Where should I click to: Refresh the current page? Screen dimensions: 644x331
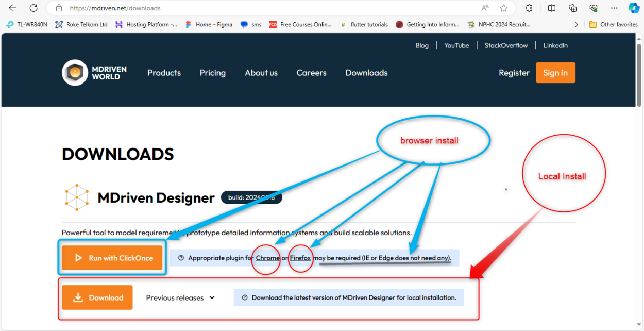(33, 8)
